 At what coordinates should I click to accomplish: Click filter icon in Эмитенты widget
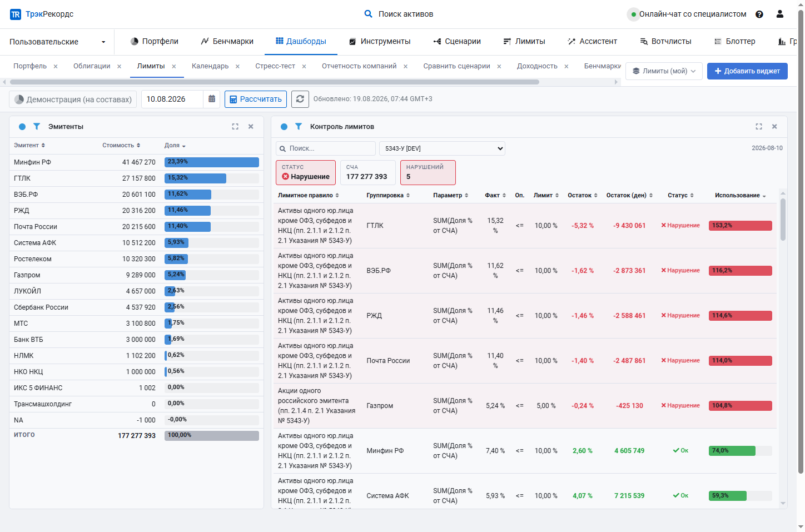coord(37,127)
